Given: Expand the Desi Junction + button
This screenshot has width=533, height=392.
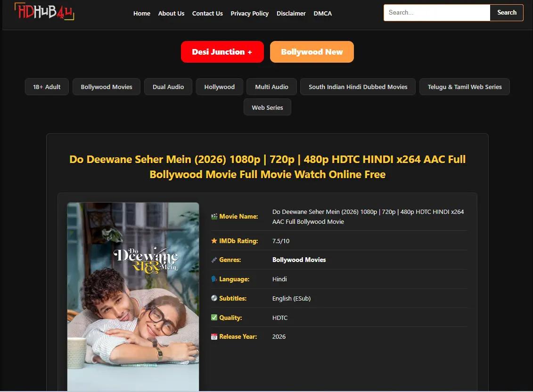Looking at the screenshot, I should [221, 52].
